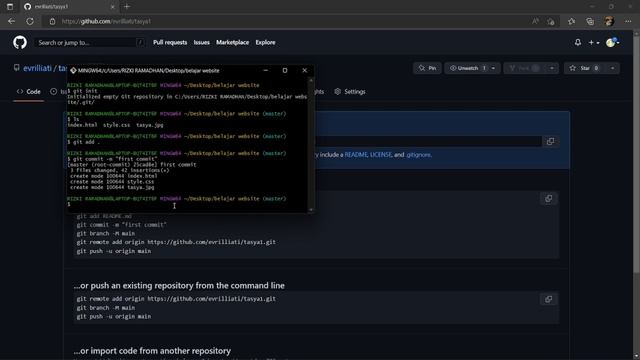Click 'git remote add origin' line under push existing
This screenshot has width=640, height=360.
176,299
